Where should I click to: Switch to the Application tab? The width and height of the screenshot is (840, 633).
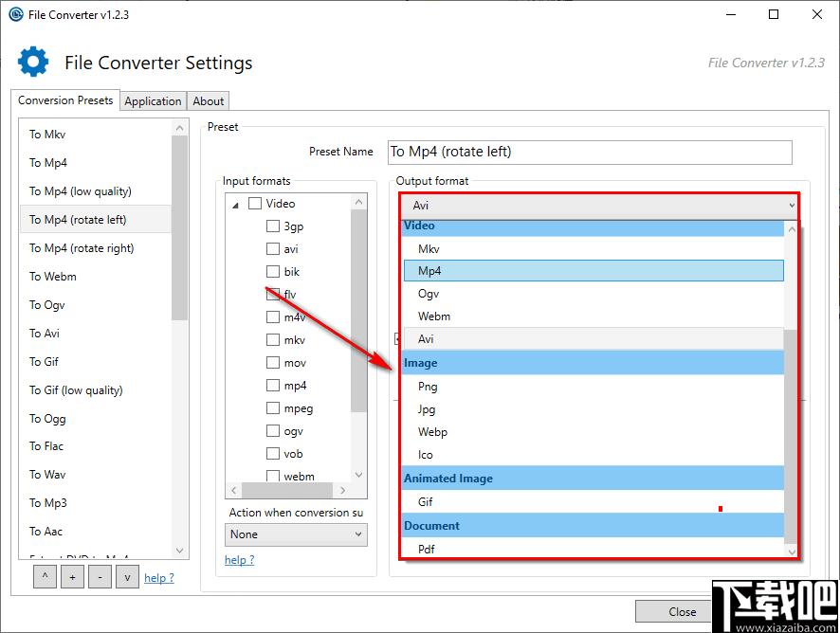tap(153, 101)
